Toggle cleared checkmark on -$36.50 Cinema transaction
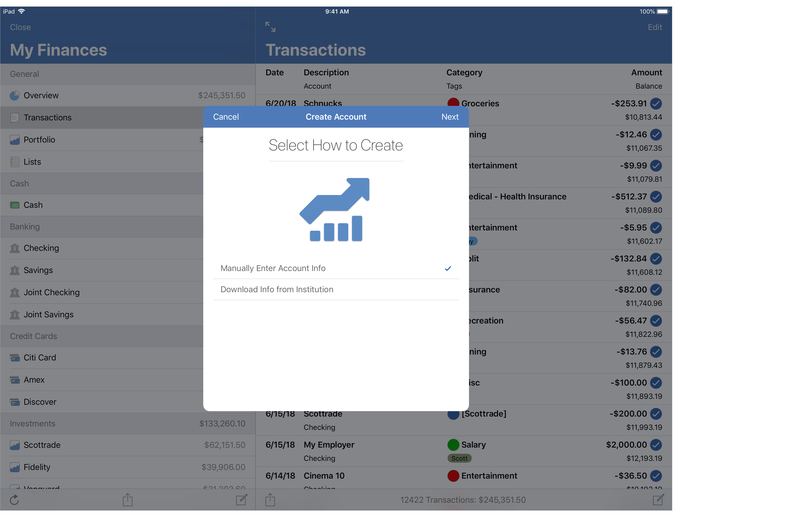812x517 pixels. pos(656,476)
